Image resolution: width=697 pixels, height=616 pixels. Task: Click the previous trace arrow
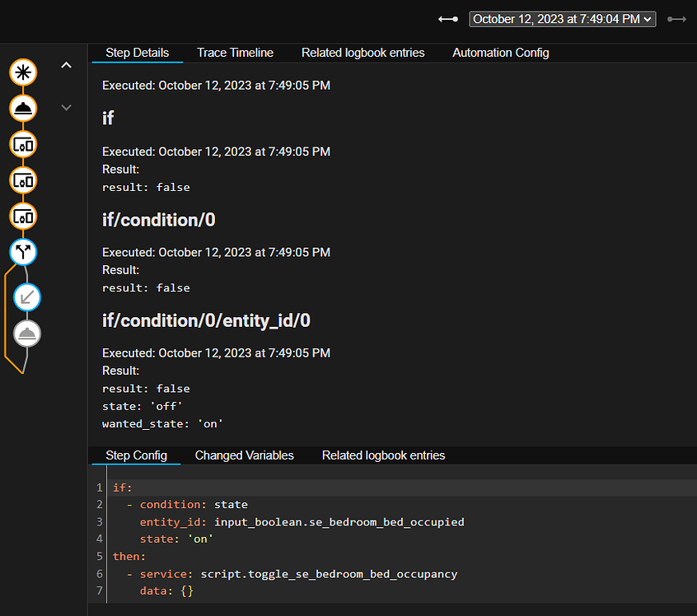[x=447, y=18]
